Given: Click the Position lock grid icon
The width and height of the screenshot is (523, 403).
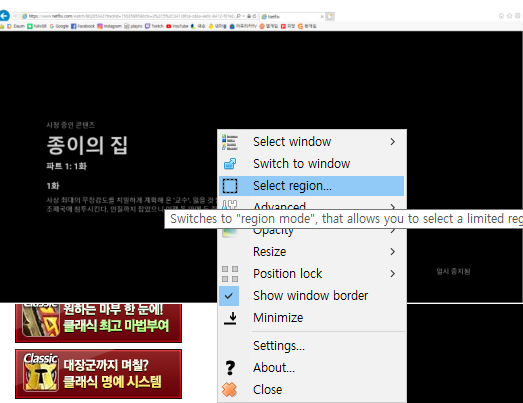Looking at the screenshot, I should [230, 274].
